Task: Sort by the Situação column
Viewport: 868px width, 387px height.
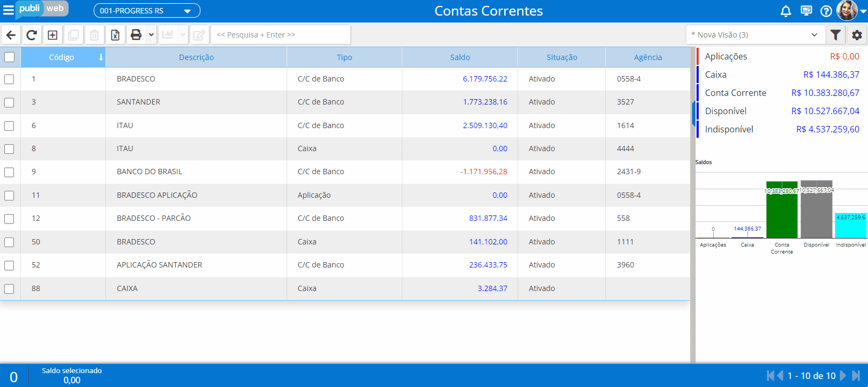Action: pyautogui.click(x=562, y=57)
